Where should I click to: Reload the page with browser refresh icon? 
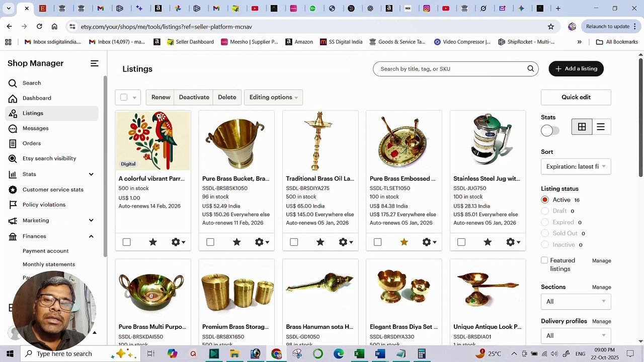coord(39,27)
